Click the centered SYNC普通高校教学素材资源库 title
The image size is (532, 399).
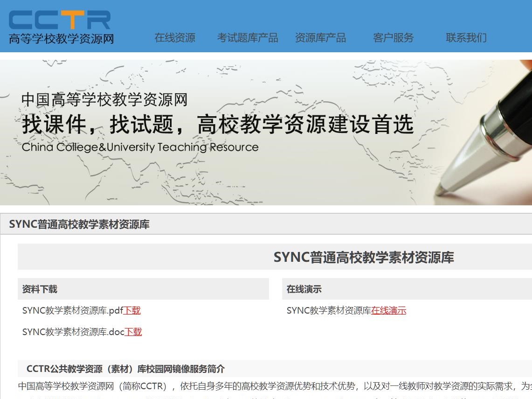364,257
